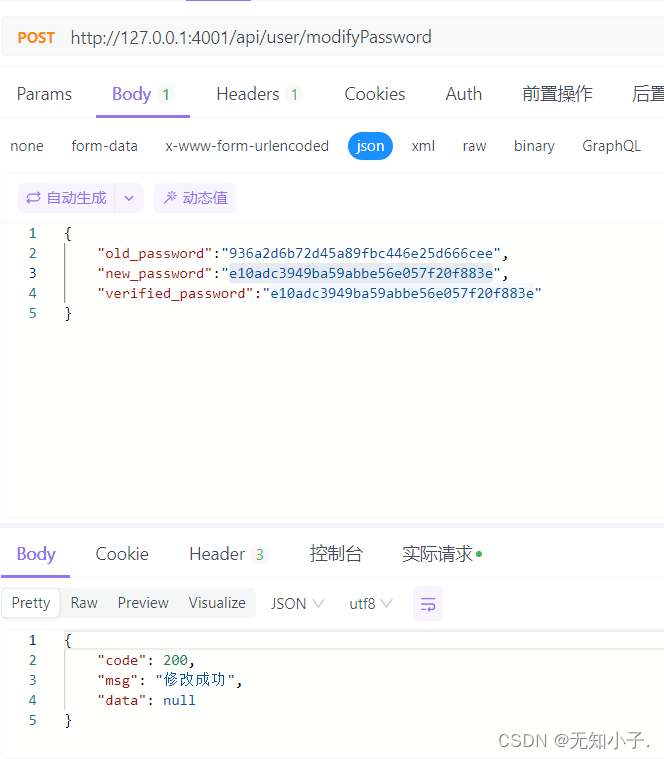Click the old_password hash value
Image resolution: width=664 pixels, height=759 pixels.
pyautogui.click(x=361, y=253)
